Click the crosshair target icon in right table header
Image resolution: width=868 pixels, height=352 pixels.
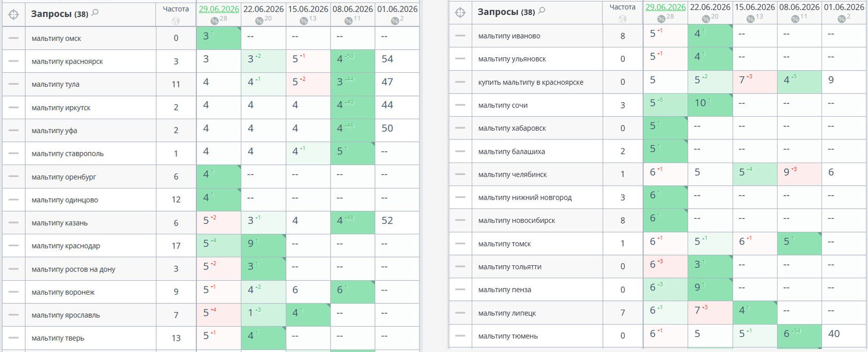click(460, 12)
